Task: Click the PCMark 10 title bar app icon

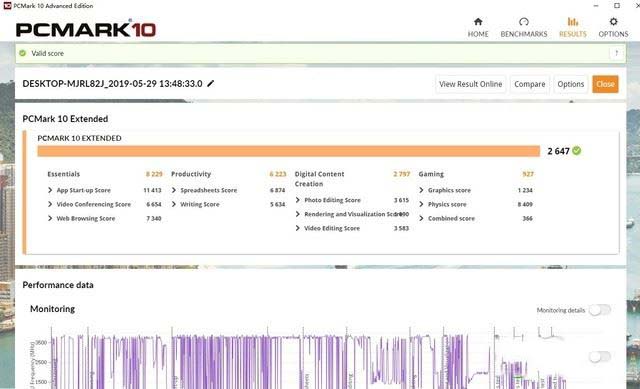Action: click(7, 6)
